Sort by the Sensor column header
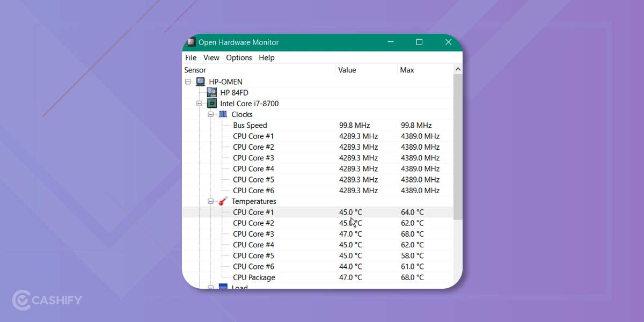 (195, 70)
